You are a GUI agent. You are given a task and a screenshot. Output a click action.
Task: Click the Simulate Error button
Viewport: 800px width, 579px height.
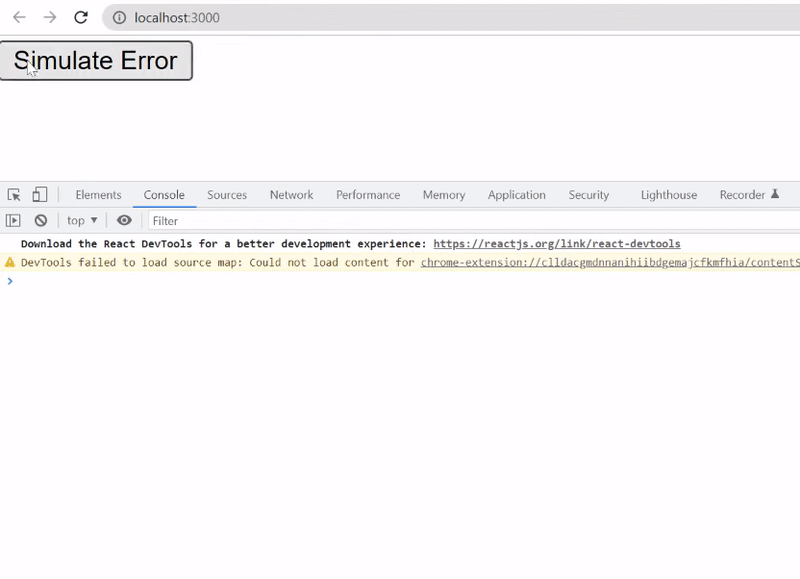(x=96, y=61)
